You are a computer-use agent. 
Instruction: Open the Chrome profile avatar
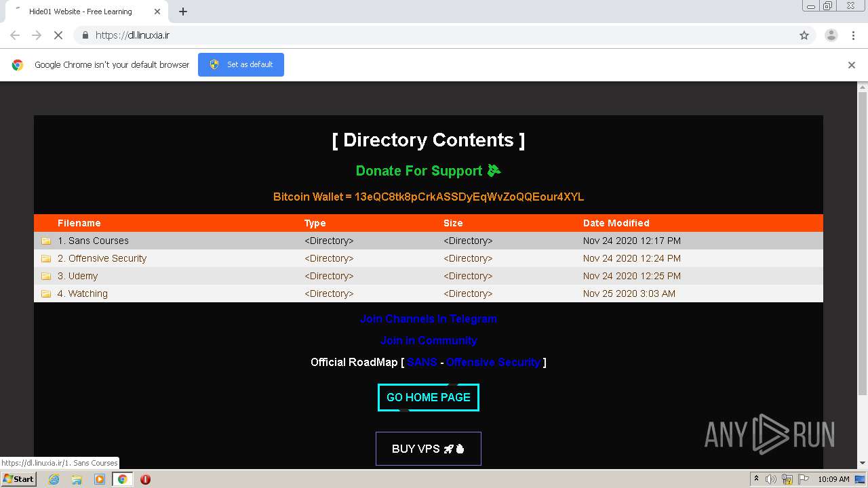[831, 35]
